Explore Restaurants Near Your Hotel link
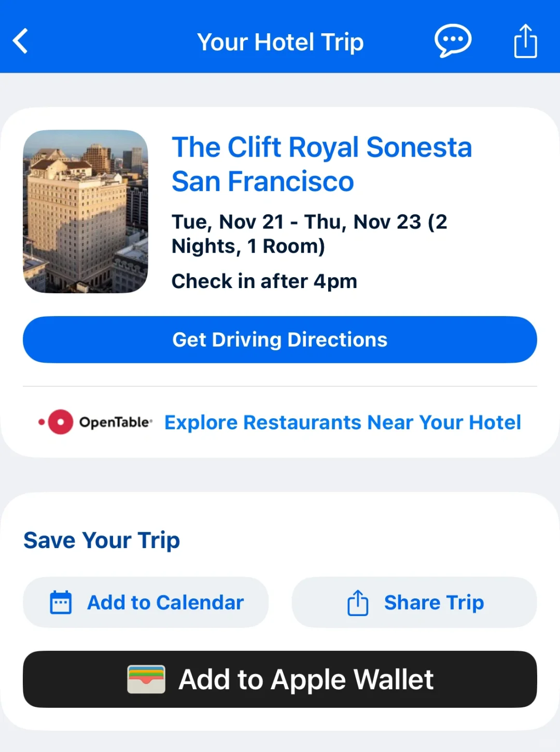The width and height of the screenshot is (560, 752). tap(342, 422)
